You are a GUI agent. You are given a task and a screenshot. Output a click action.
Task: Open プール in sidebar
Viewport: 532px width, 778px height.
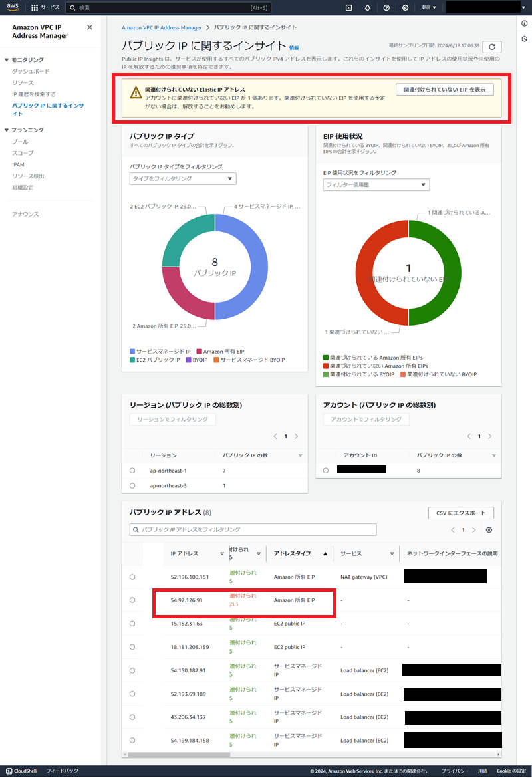(x=20, y=142)
